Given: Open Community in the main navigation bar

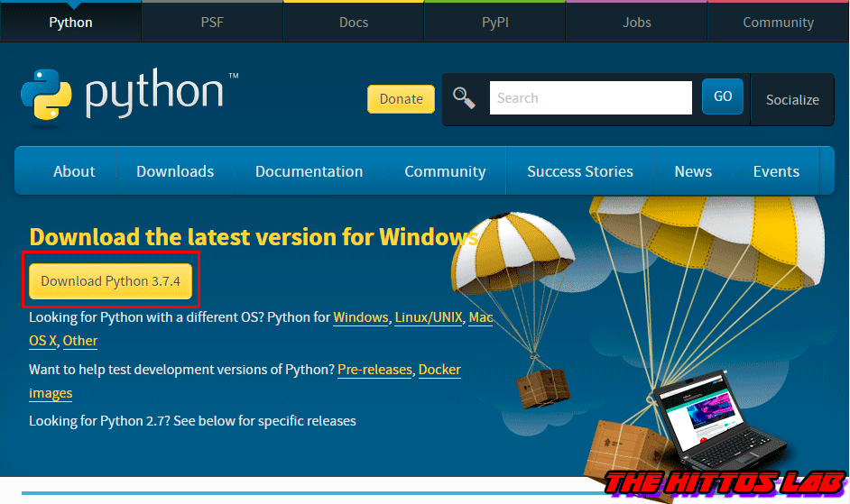Looking at the screenshot, I should pyautogui.click(x=445, y=171).
